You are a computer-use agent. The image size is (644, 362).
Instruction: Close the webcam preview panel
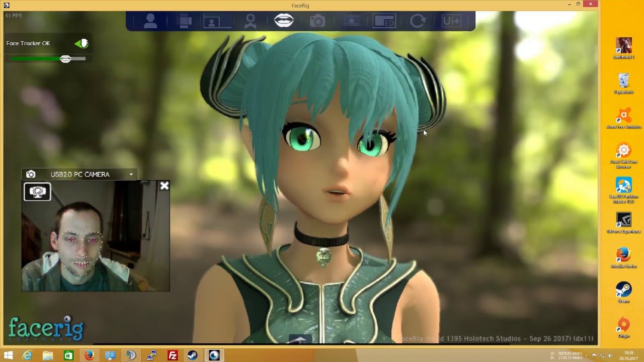[165, 186]
